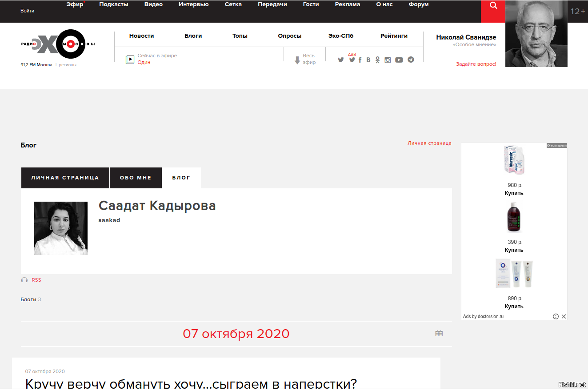
Task: Go to the Топы section
Action: click(240, 36)
